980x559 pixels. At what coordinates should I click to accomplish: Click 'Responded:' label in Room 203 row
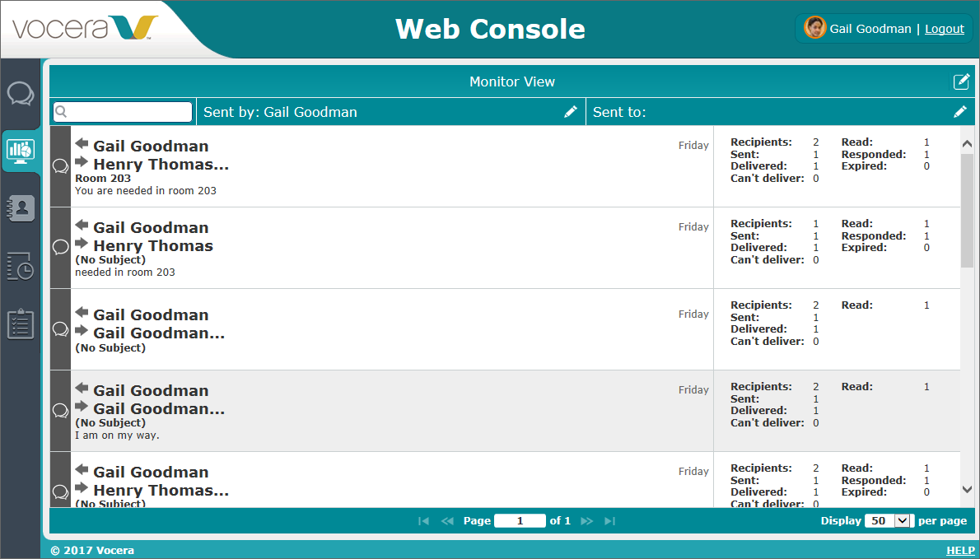click(x=874, y=154)
